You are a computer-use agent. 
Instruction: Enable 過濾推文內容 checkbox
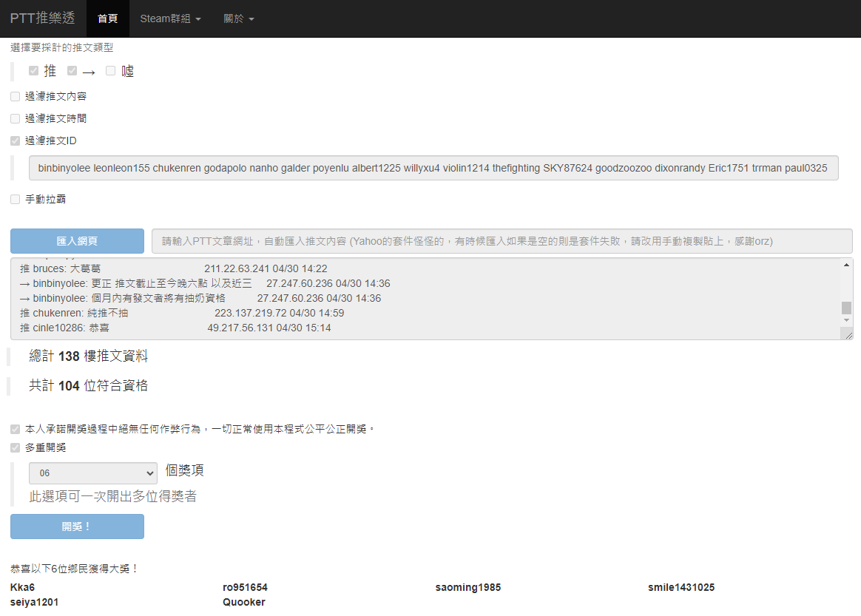(x=16, y=97)
